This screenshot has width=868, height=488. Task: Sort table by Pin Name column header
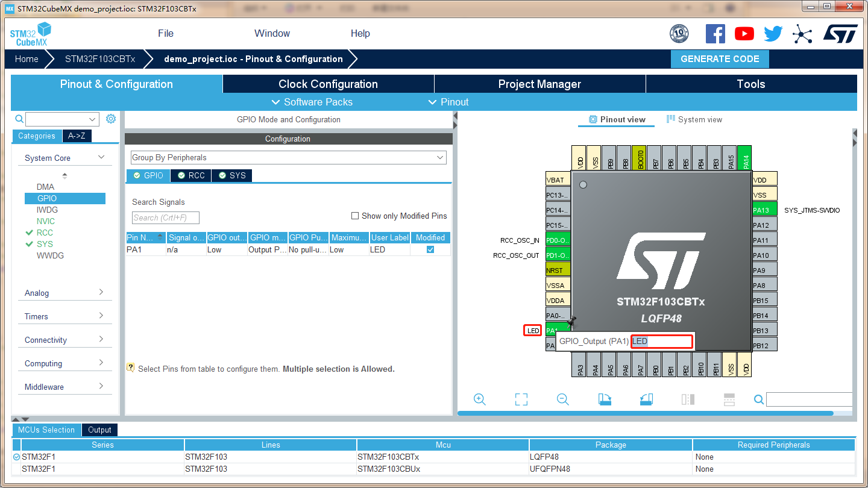click(x=145, y=237)
